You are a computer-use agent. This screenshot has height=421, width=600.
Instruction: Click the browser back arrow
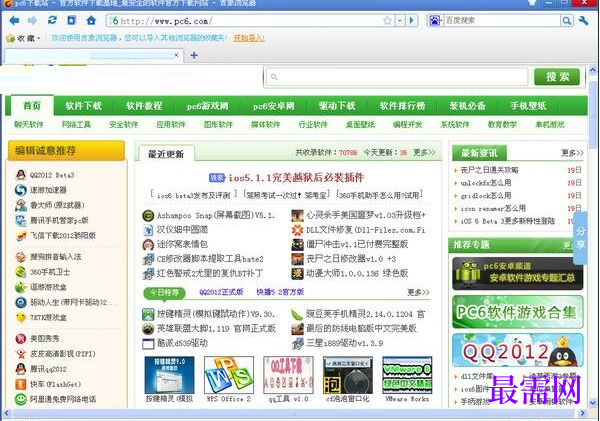(x=14, y=20)
